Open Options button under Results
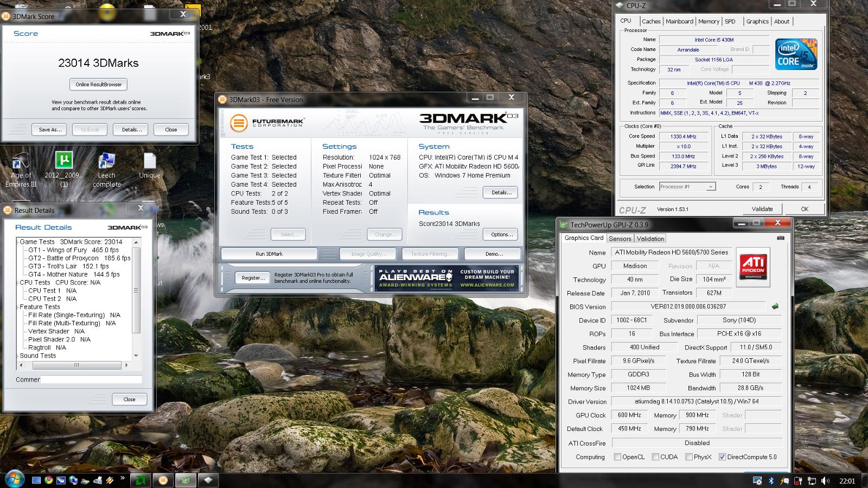The image size is (868, 488). point(501,235)
